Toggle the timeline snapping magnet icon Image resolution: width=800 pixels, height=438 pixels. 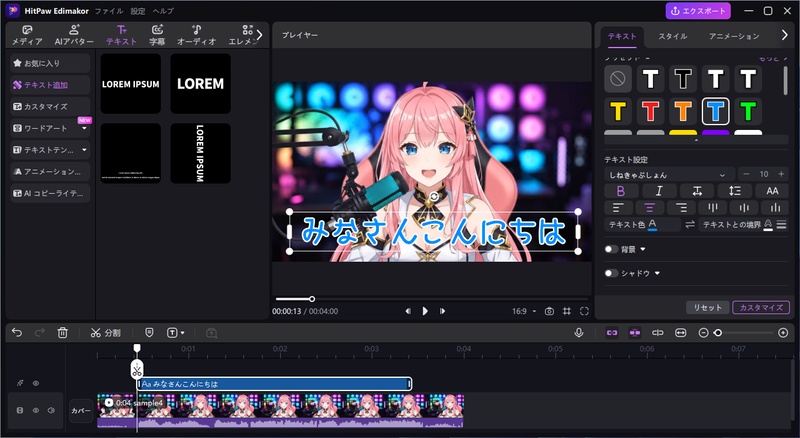coord(635,333)
